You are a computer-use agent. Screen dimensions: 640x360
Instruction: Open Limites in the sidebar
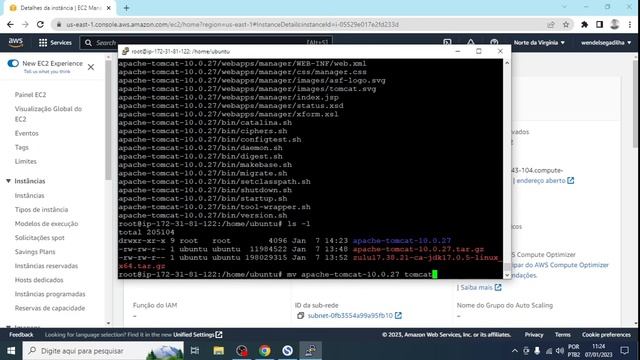(26, 162)
